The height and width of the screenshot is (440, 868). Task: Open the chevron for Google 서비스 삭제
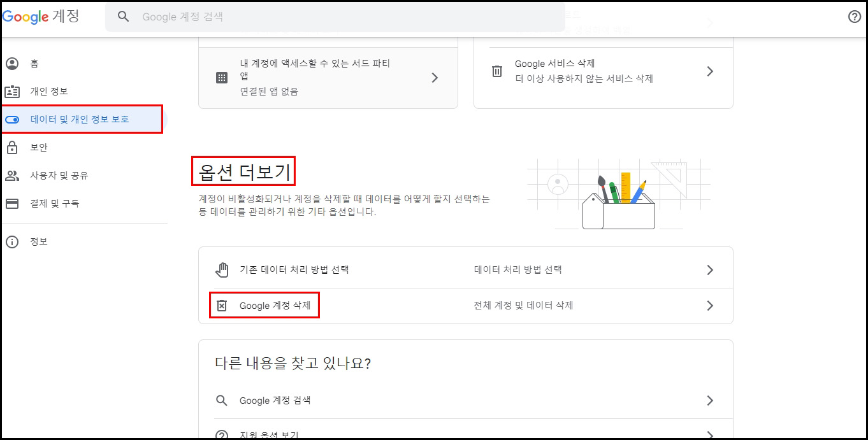coord(710,71)
